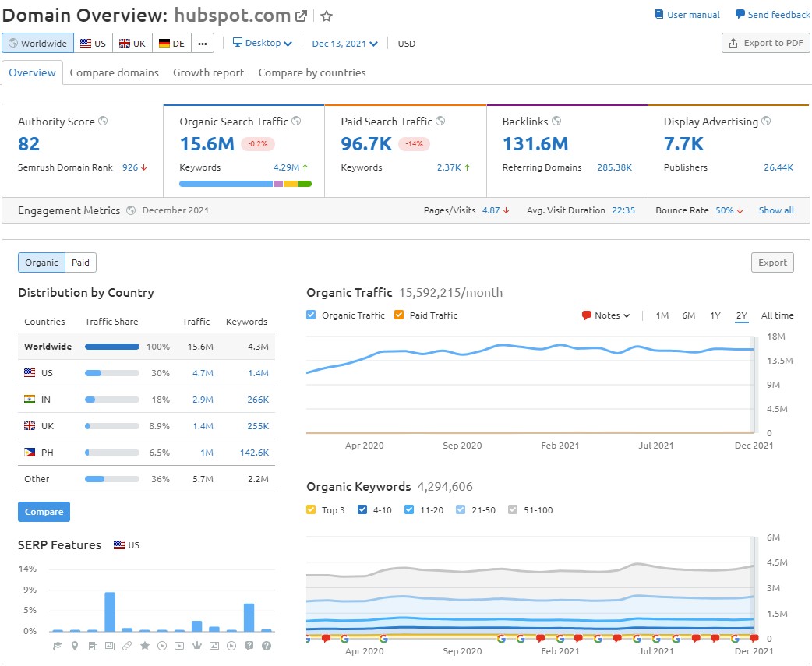This screenshot has width=812, height=666.
Task: Uncheck the Paid Traffic checkbox
Action: [399, 315]
